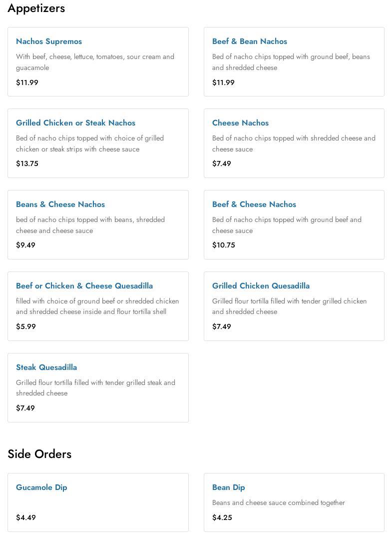Open Beef or Chicken & Cheese Quesadilla

(x=84, y=286)
